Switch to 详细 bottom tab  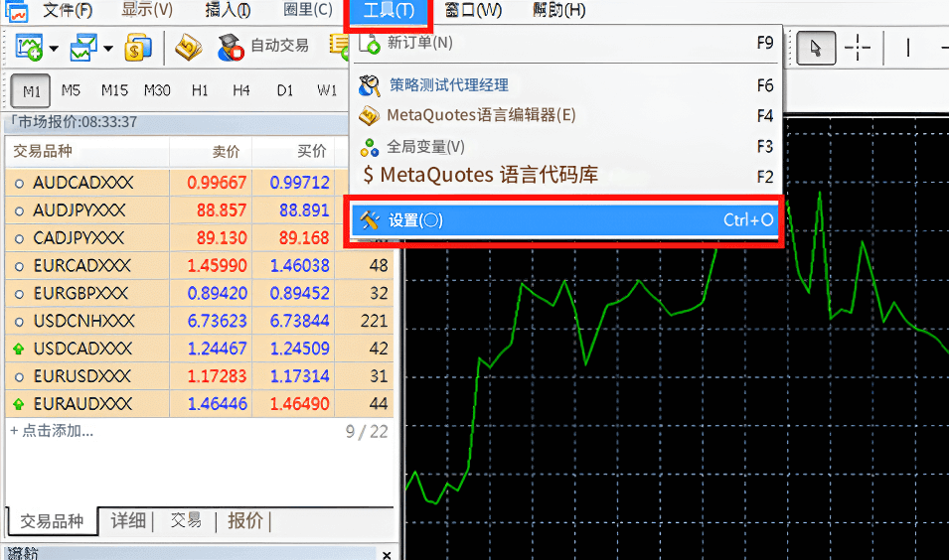pyautogui.click(x=128, y=520)
